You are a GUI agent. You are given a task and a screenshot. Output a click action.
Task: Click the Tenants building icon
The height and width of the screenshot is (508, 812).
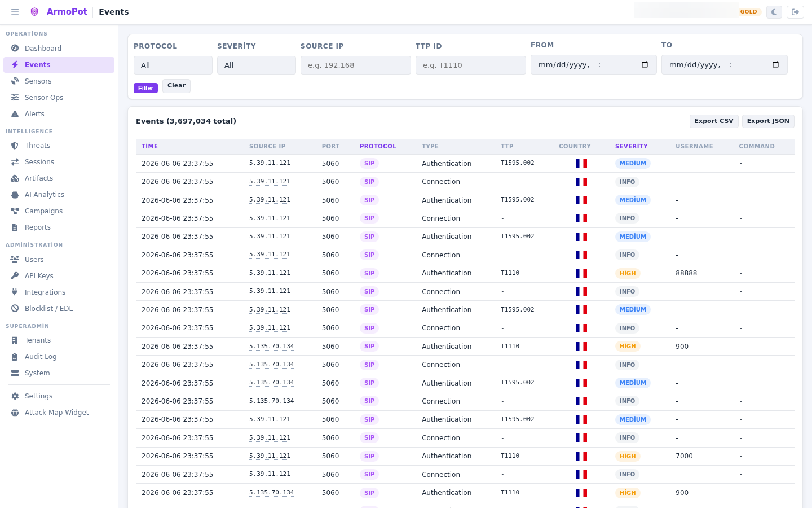[x=15, y=340]
